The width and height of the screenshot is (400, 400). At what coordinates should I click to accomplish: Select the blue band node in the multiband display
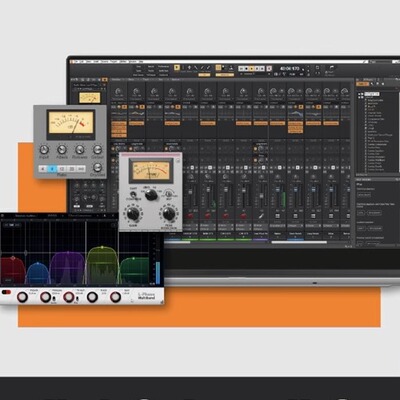pos(38,263)
